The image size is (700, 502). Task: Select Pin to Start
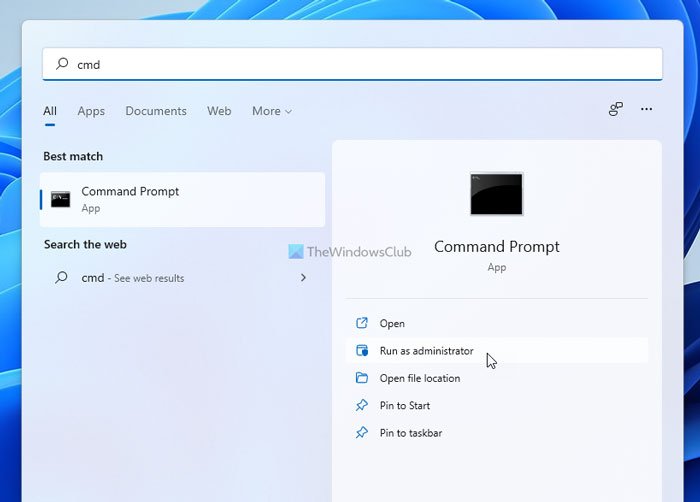pyautogui.click(x=496, y=406)
